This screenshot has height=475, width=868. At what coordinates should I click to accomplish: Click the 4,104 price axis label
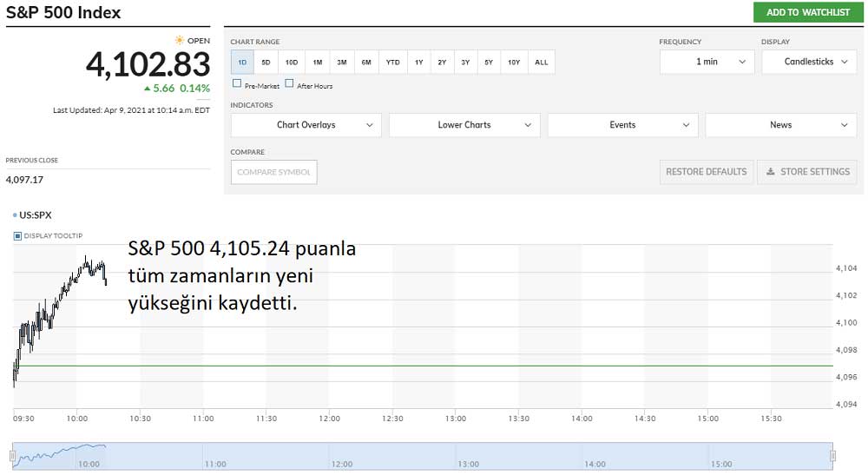click(846, 268)
